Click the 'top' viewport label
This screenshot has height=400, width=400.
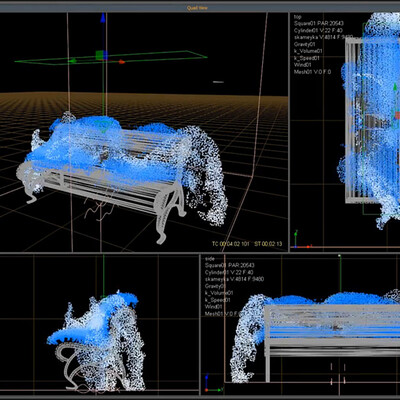pyautogui.click(x=297, y=16)
